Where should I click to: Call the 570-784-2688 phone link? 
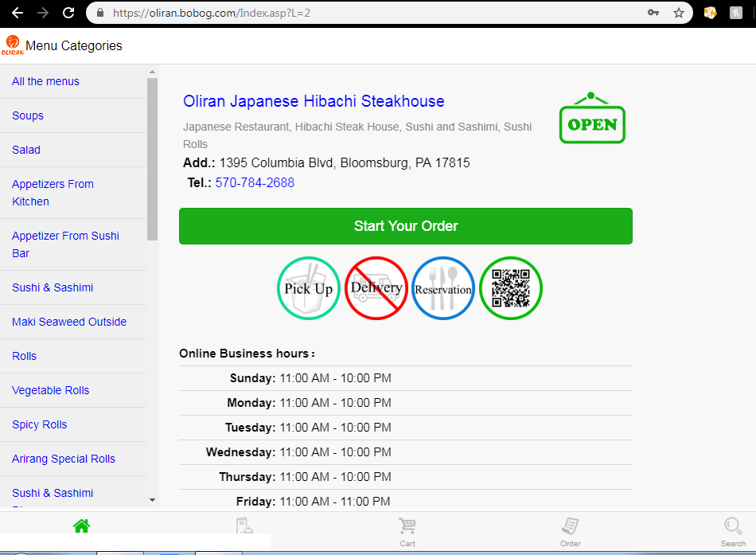255,182
